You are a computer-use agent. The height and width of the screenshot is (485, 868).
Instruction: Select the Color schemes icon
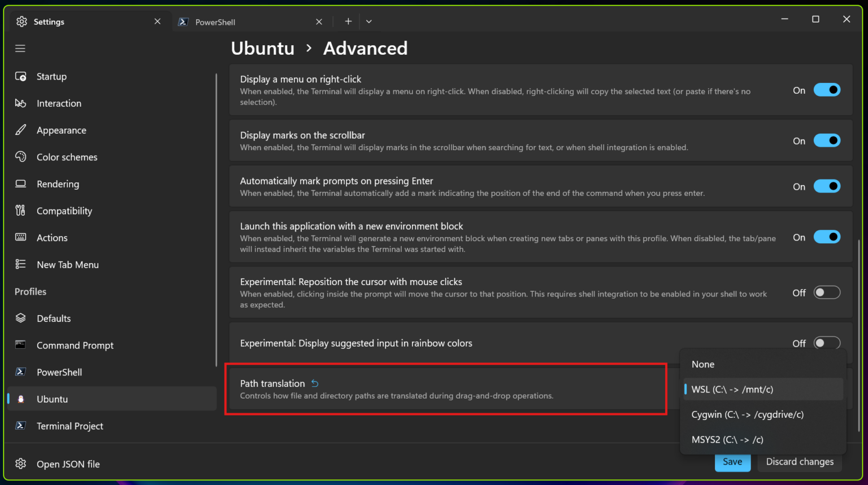[x=21, y=156]
